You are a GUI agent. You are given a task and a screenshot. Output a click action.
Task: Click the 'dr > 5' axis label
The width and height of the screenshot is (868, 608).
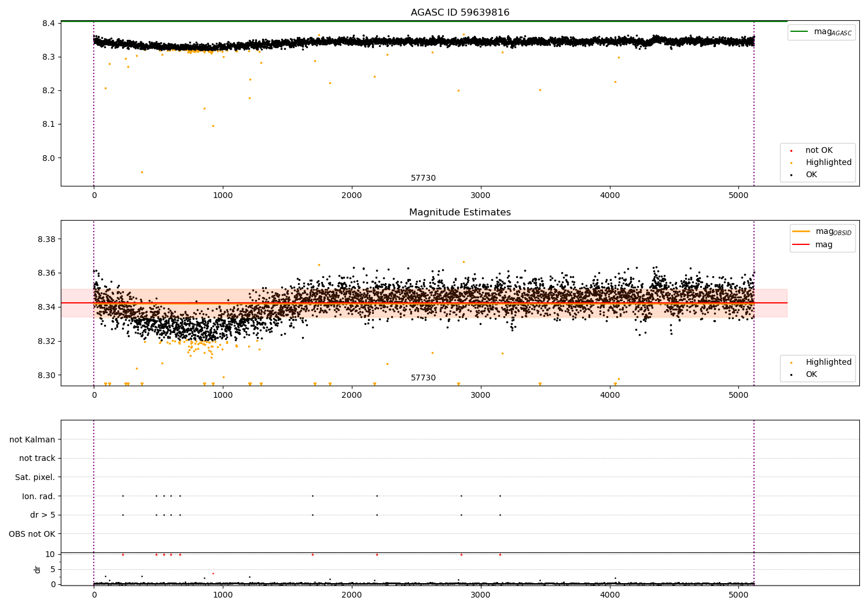pyautogui.click(x=43, y=515)
